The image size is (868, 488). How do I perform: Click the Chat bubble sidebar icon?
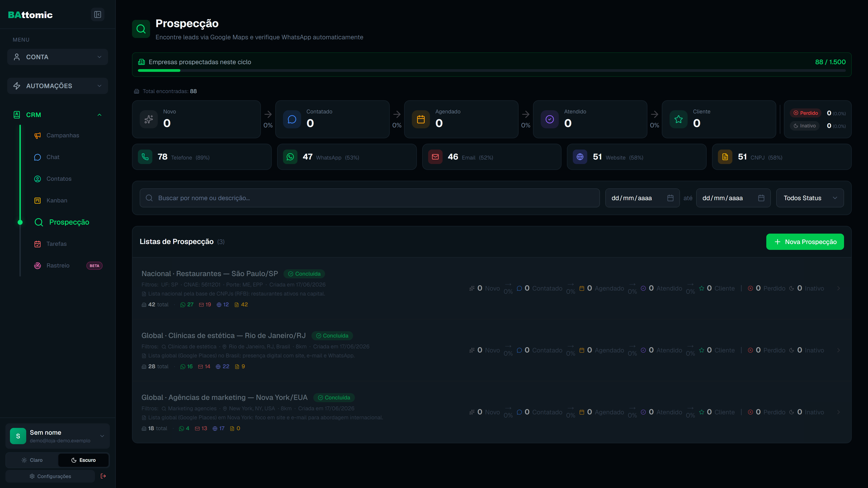click(x=37, y=157)
